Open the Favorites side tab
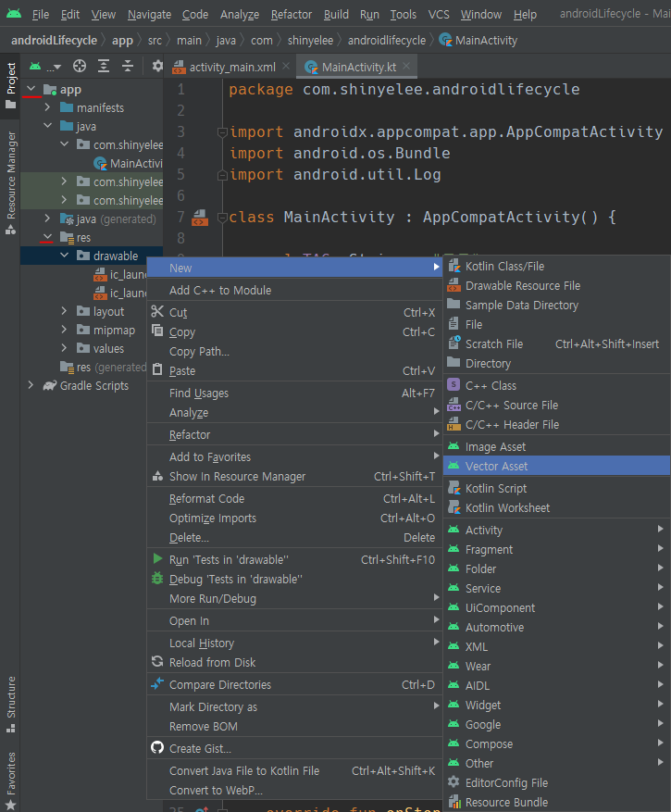The width and height of the screenshot is (671, 812). [x=10, y=780]
